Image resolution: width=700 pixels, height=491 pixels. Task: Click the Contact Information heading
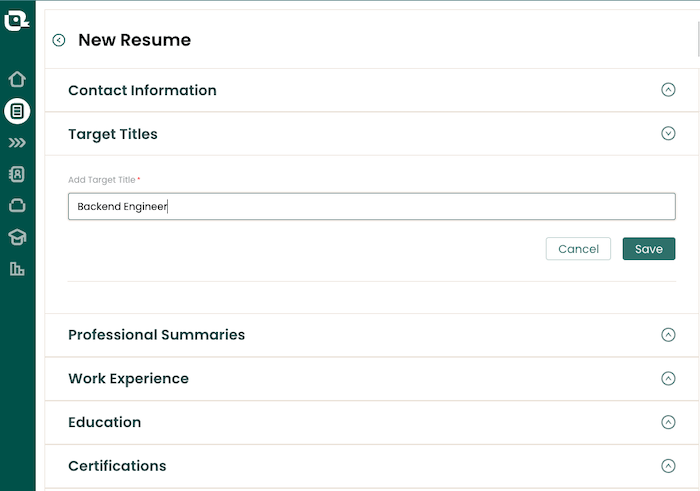pyautogui.click(x=142, y=90)
